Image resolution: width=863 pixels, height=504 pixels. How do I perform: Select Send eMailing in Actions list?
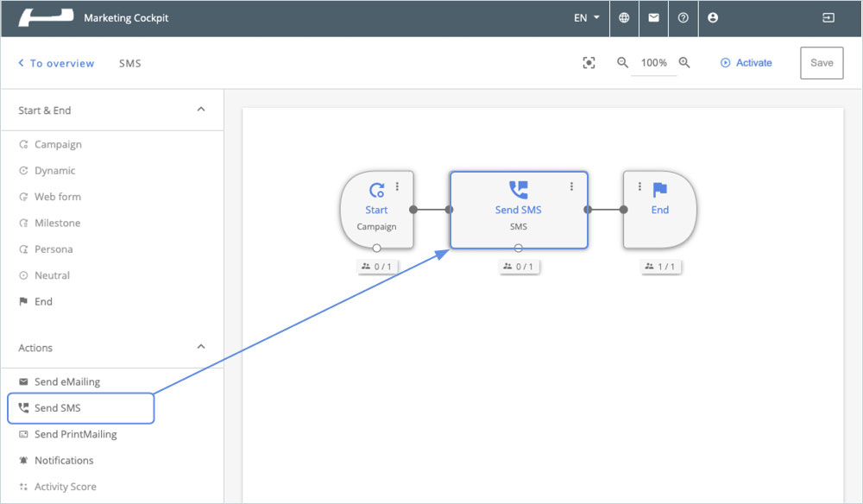coord(66,381)
